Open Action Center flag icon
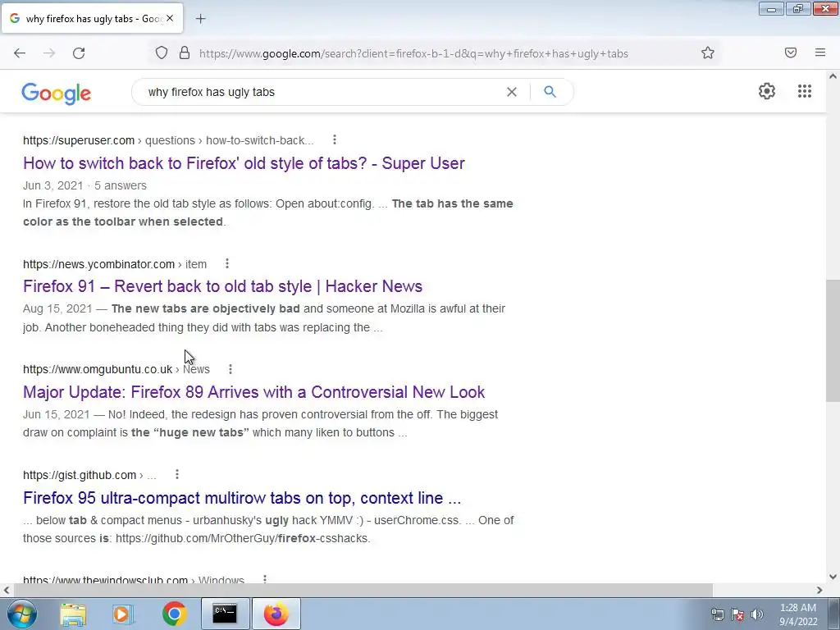The width and height of the screenshot is (840, 630). [737, 614]
